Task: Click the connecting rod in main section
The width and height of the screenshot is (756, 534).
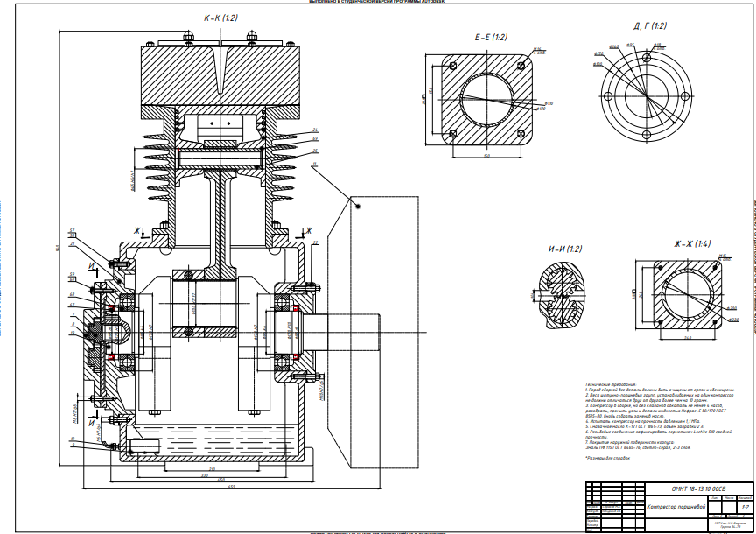Action: point(219,219)
